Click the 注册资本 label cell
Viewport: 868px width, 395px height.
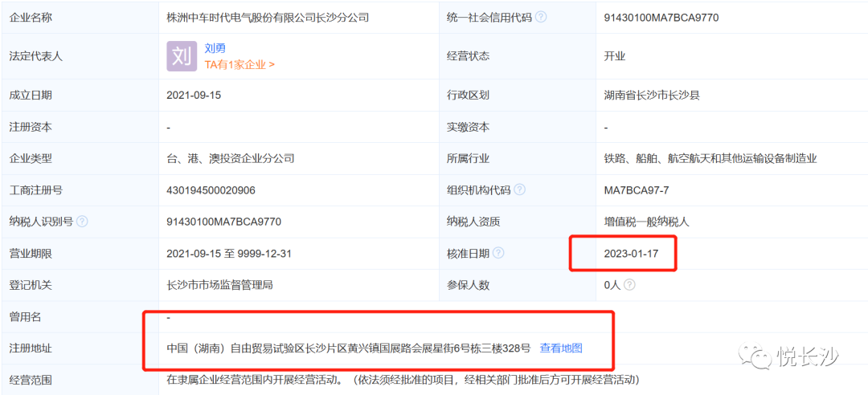[x=80, y=127]
